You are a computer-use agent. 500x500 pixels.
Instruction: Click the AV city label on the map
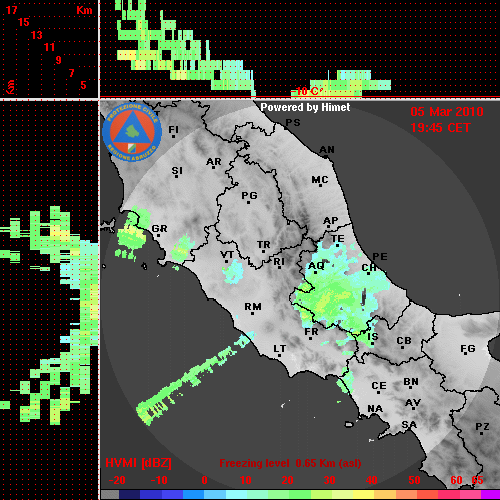point(413,403)
